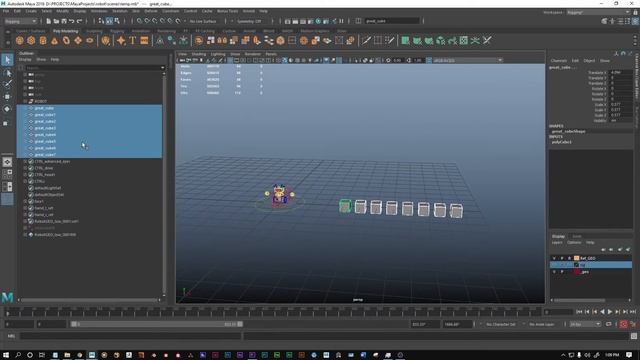Toggle Snap to curves
640x360 pixels.
pyautogui.click(x=147, y=21)
